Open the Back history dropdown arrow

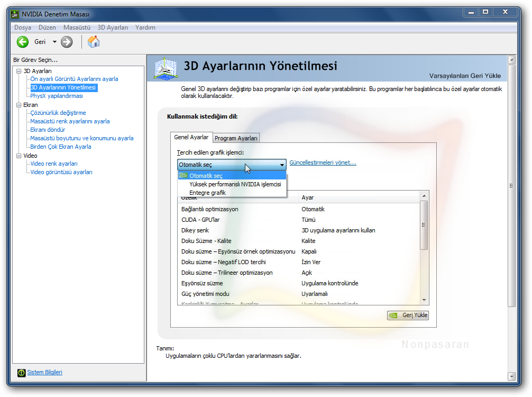(x=54, y=42)
